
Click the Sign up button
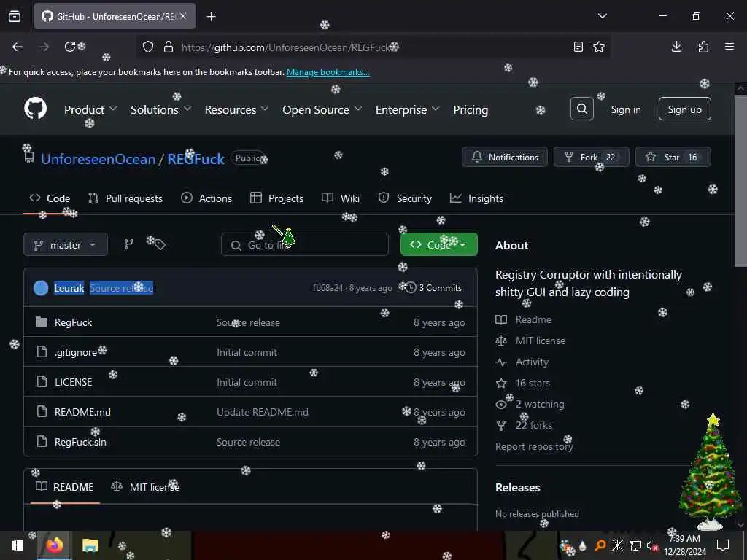684,109
